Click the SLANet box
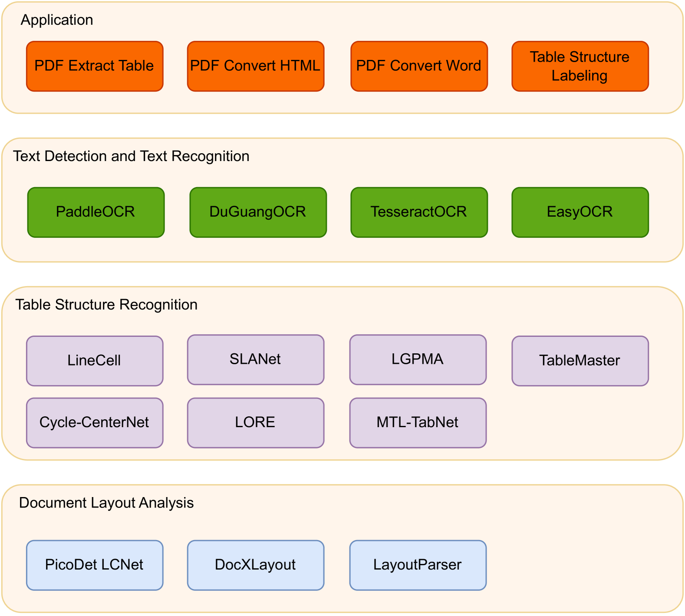This screenshot has width=685, height=616. click(256, 359)
